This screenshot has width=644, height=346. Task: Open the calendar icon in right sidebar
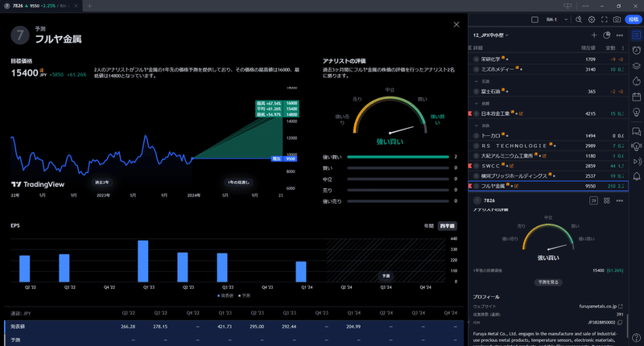click(x=636, y=97)
